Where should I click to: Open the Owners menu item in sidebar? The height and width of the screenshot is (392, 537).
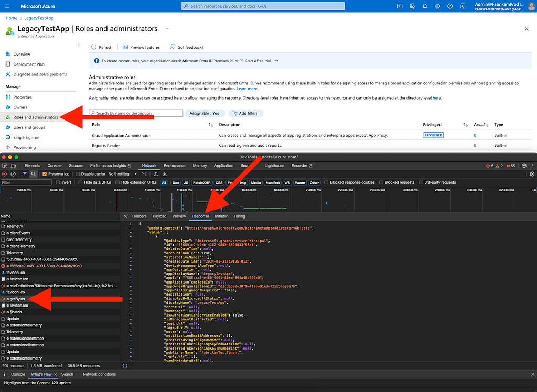(x=20, y=107)
